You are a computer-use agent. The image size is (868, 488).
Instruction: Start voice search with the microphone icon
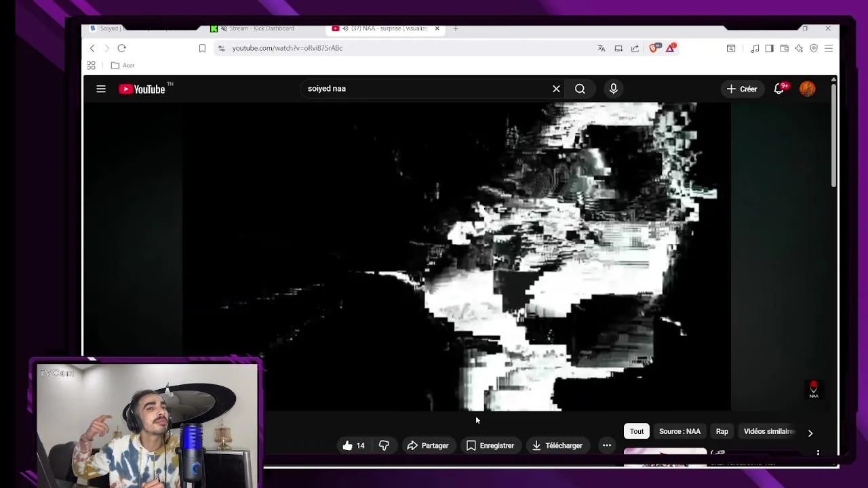[613, 89]
